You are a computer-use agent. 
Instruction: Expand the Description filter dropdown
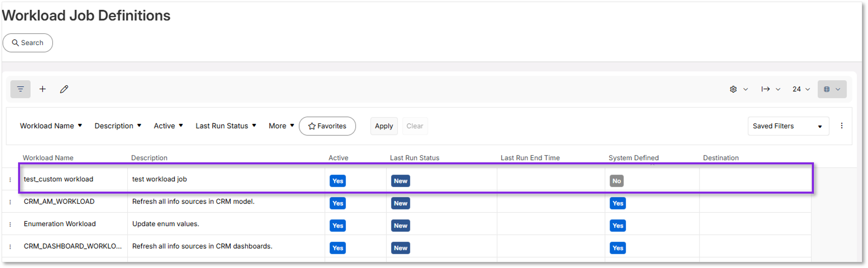pyautogui.click(x=118, y=126)
